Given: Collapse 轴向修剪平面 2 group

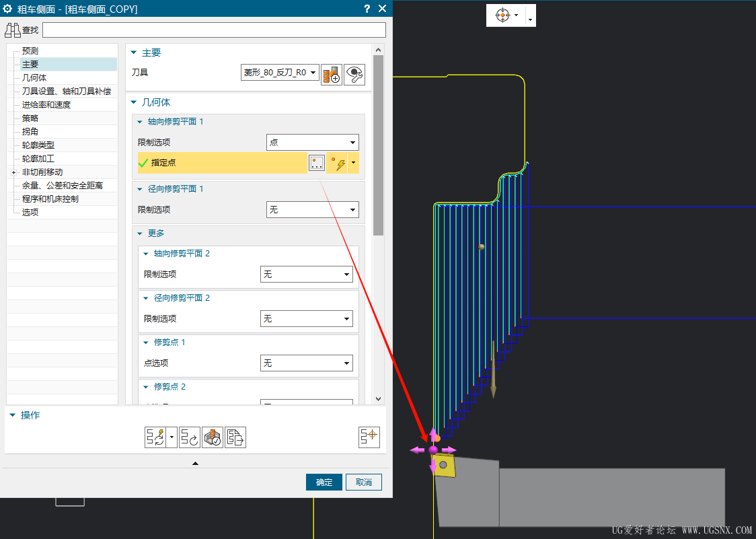Looking at the screenshot, I should [146, 254].
